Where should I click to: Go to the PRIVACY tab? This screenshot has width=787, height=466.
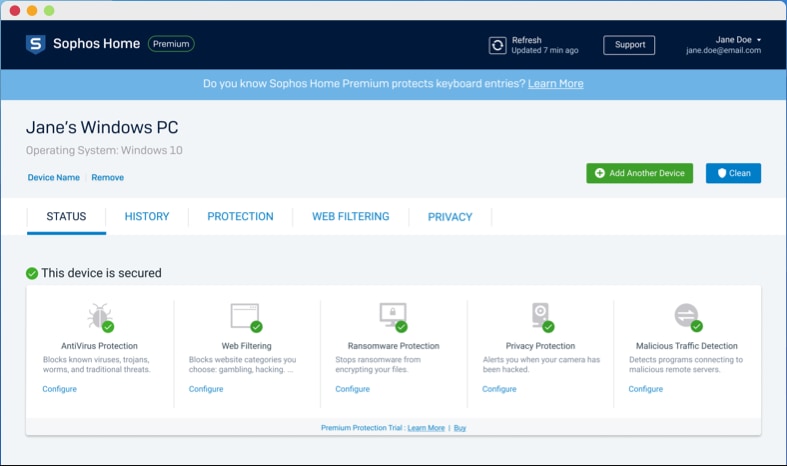(x=450, y=217)
